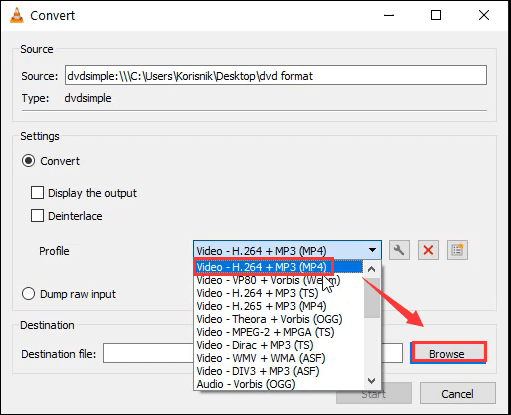Tick the Deinterlace checkbox
Viewport: 511px width, 415px height.
(x=37, y=216)
